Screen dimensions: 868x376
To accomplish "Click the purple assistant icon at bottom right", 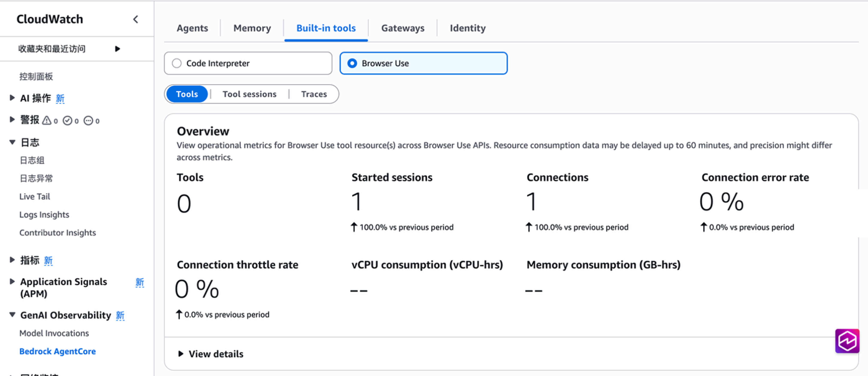I will click(847, 341).
